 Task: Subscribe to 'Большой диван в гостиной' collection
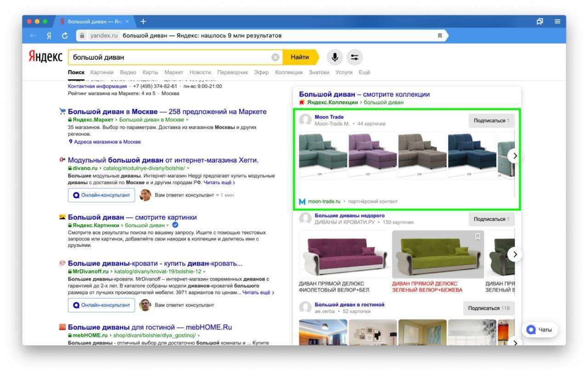click(489, 308)
